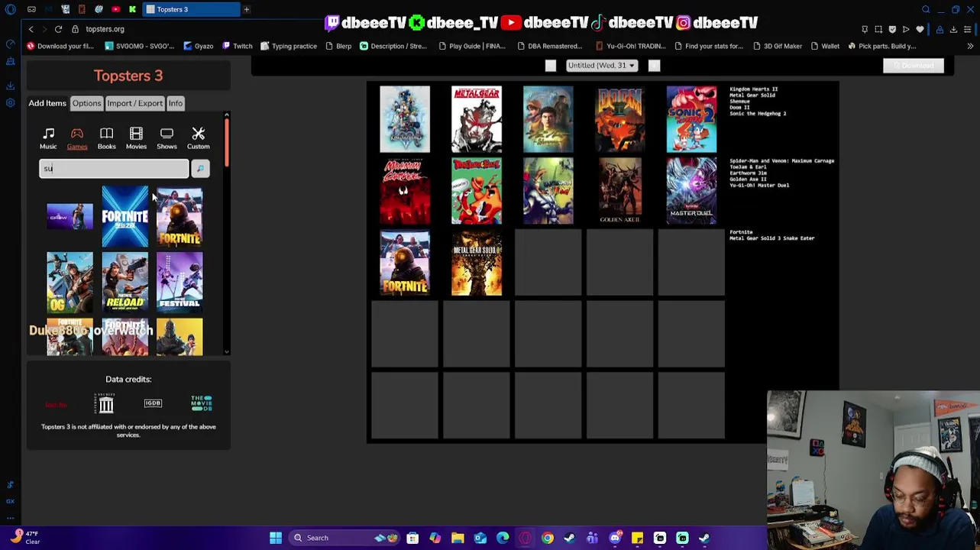Open the Windows Start menu

point(276,538)
